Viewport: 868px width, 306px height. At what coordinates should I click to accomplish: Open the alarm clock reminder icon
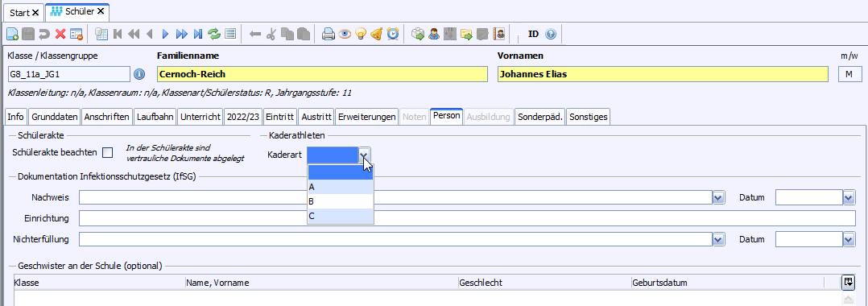coord(392,35)
